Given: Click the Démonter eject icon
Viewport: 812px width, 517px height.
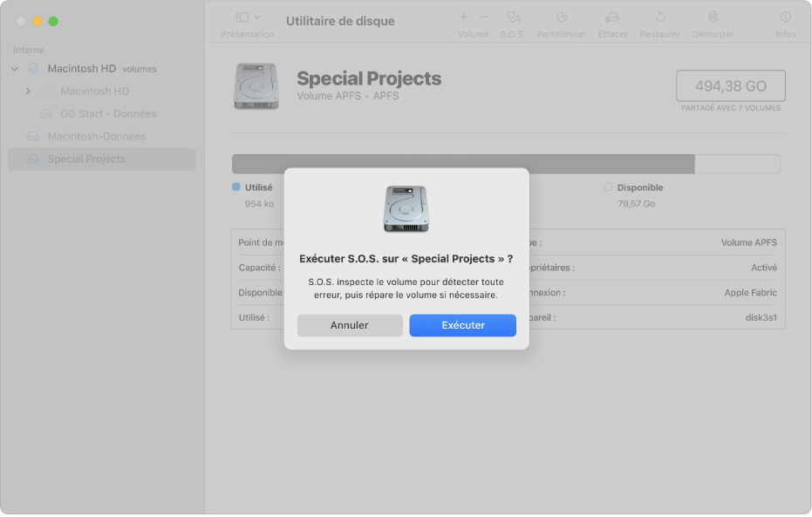Looking at the screenshot, I should coord(713,17).
